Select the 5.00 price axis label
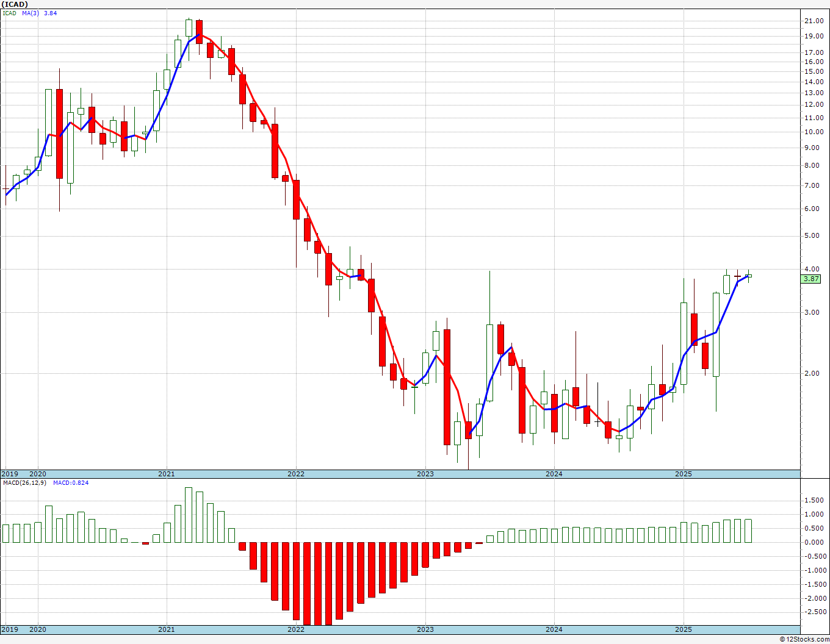 click(x=812, y=236)
